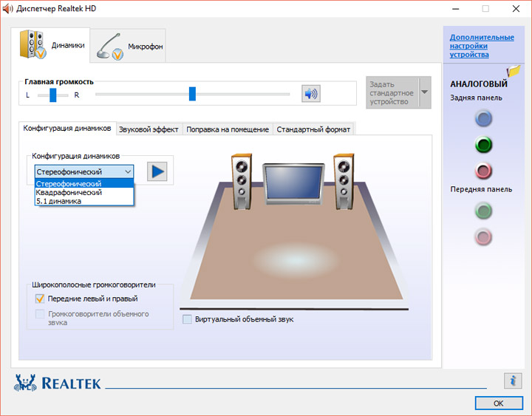Click the left speaker in room view
The width and height of the screenshot is (532, 416).
coord(242,182)
